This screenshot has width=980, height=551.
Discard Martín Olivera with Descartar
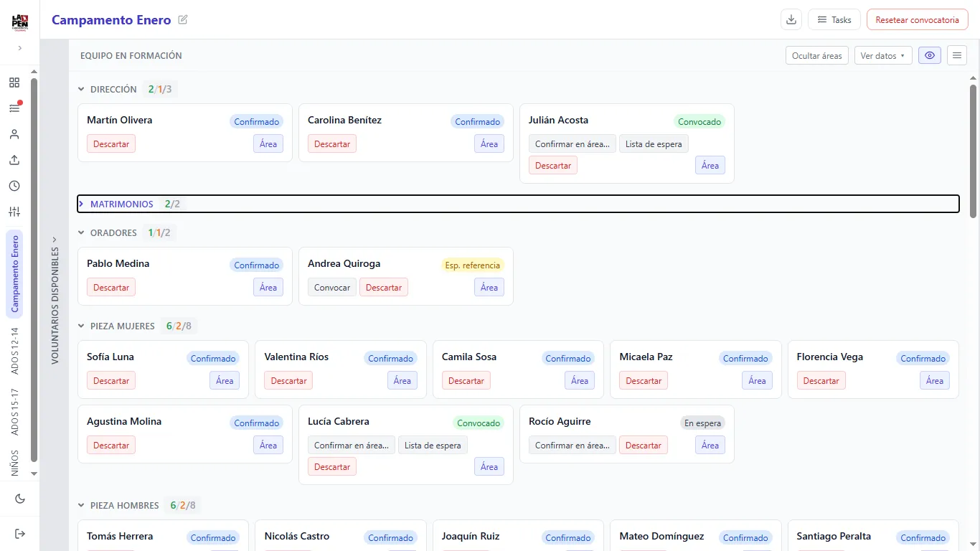tap(111, 143)
